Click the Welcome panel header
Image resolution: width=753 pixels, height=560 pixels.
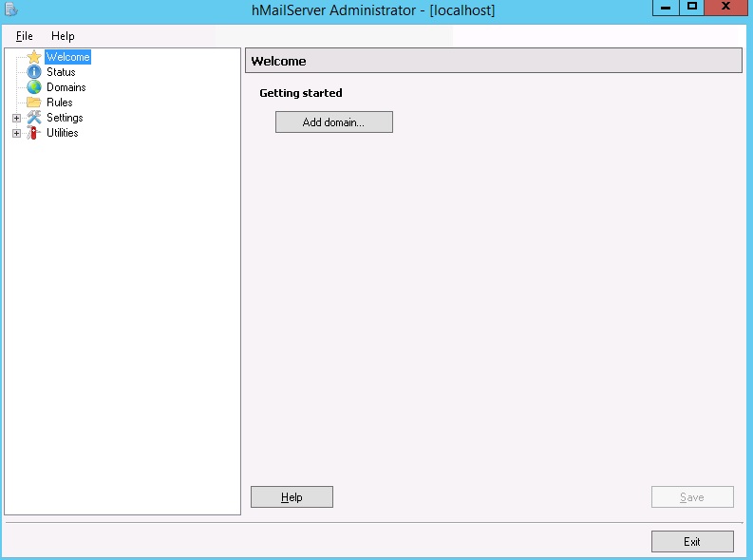pyautogui.click(x=494, y=61)
